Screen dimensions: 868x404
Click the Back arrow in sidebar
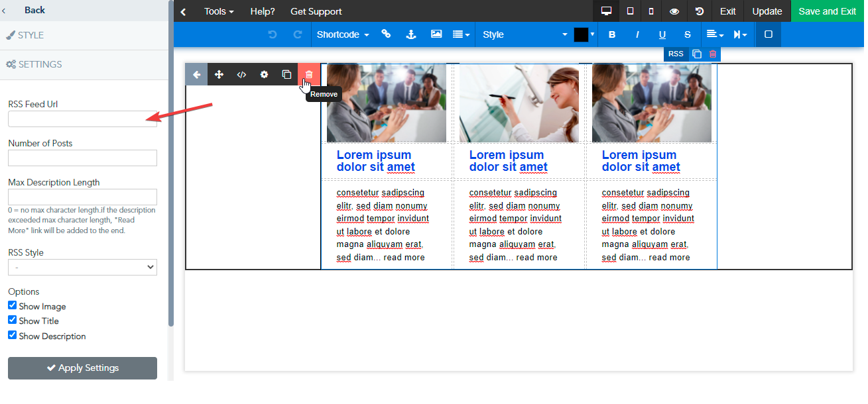(5, 11)
